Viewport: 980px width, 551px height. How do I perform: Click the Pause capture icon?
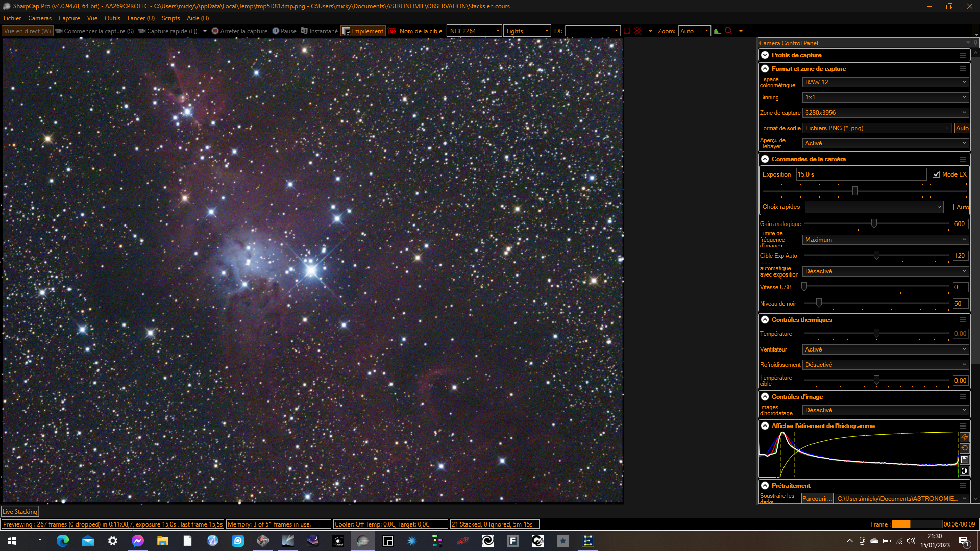(284, 31)
